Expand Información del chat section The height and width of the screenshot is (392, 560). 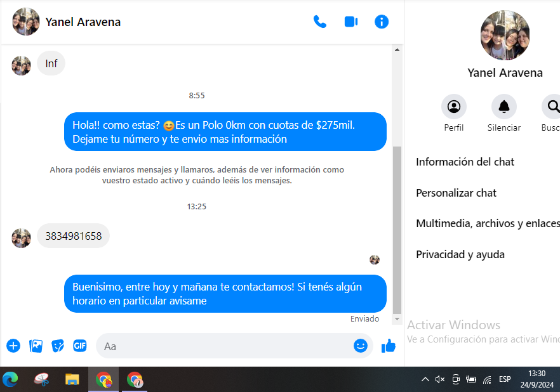tap(465, 162)
